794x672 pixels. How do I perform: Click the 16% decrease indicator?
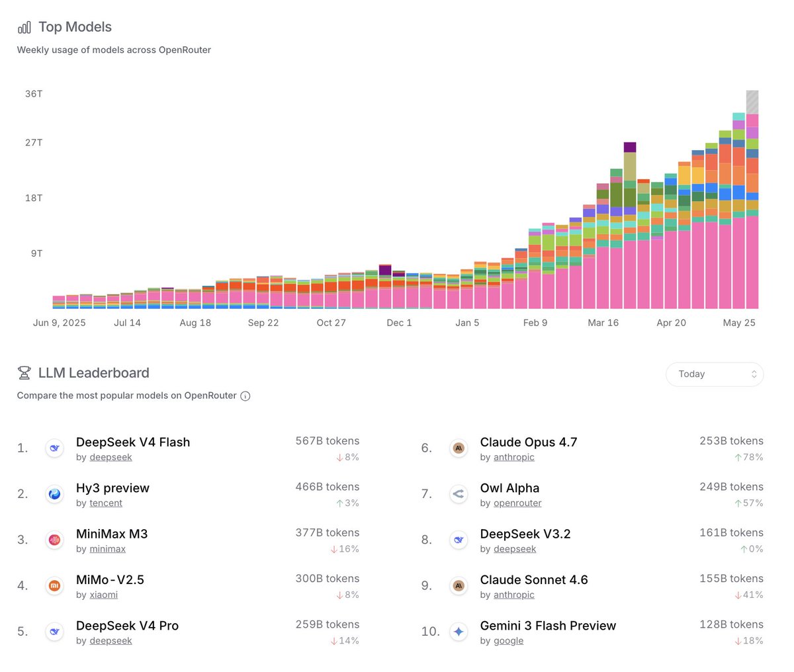(x=345, y=549)
